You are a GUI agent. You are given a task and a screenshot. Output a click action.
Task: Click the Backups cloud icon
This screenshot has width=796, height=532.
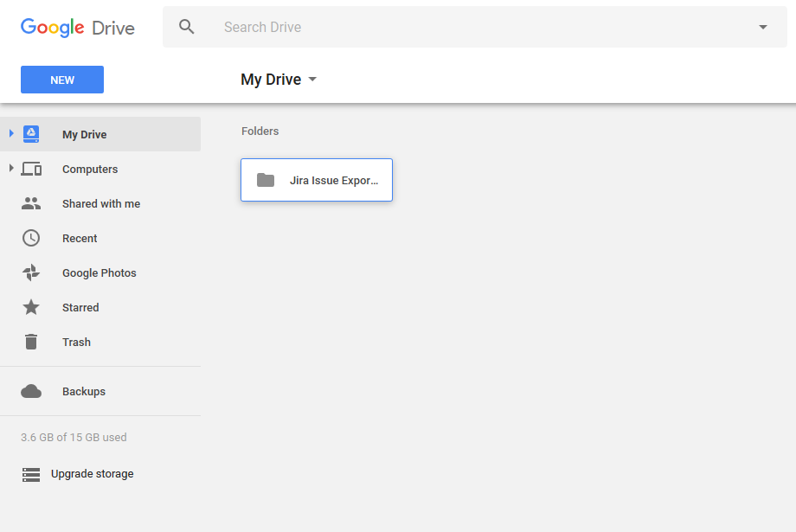pos(31,391)
